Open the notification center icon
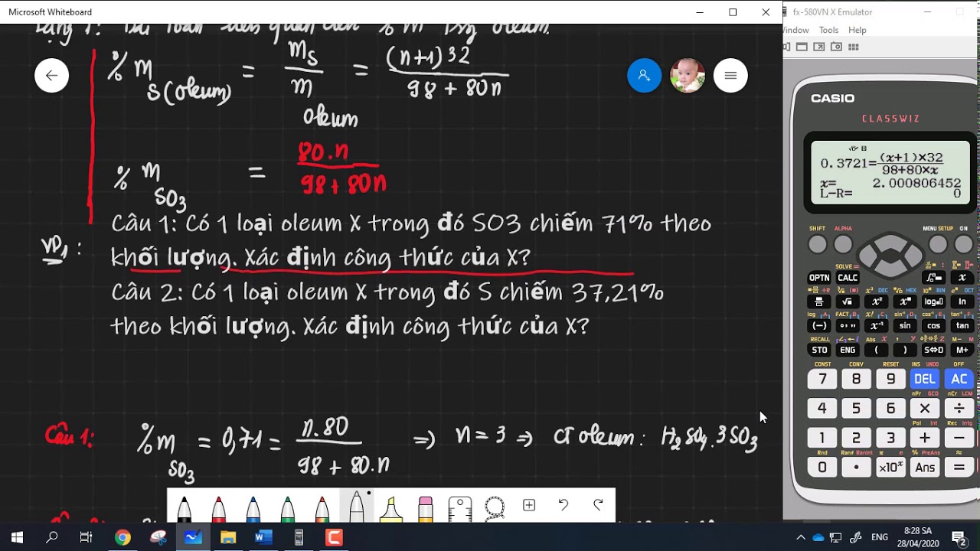 (959, 537)
